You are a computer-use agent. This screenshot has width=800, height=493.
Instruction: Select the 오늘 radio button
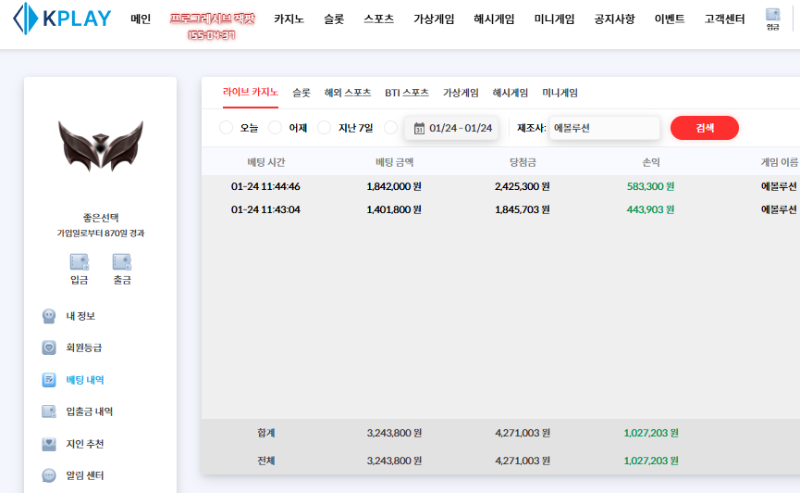click(x=225, y=128)
